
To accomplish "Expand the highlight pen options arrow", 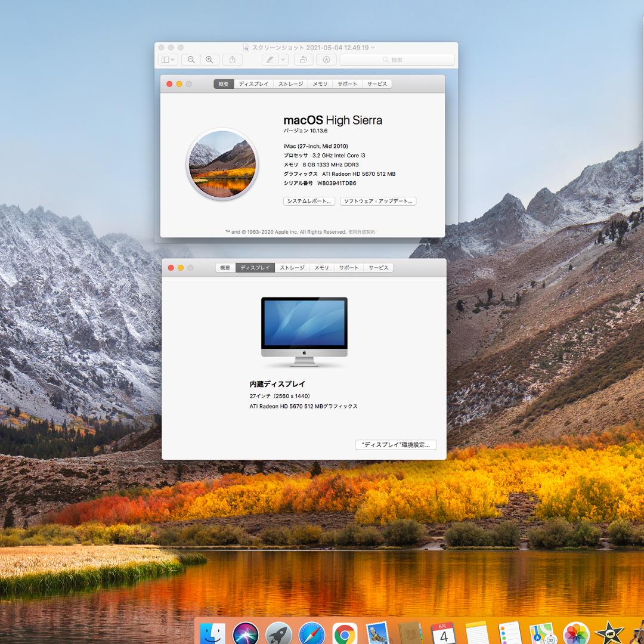I will (283, 60).
